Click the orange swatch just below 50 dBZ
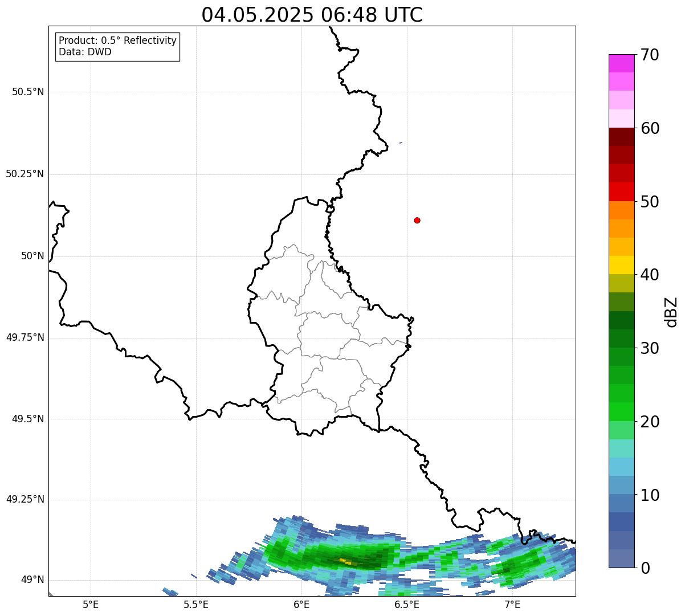 click(x=621, y=210)
